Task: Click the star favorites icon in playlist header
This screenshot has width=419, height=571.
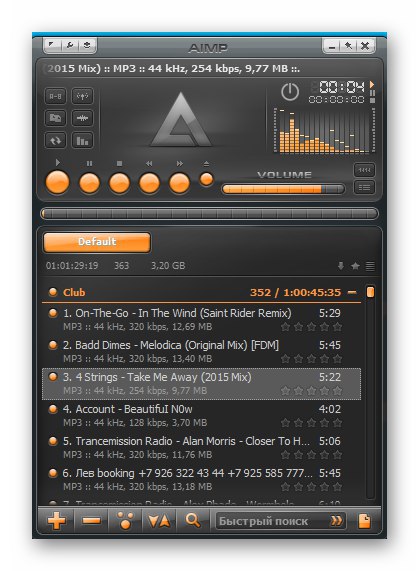Action: click(x=355, y=266)
